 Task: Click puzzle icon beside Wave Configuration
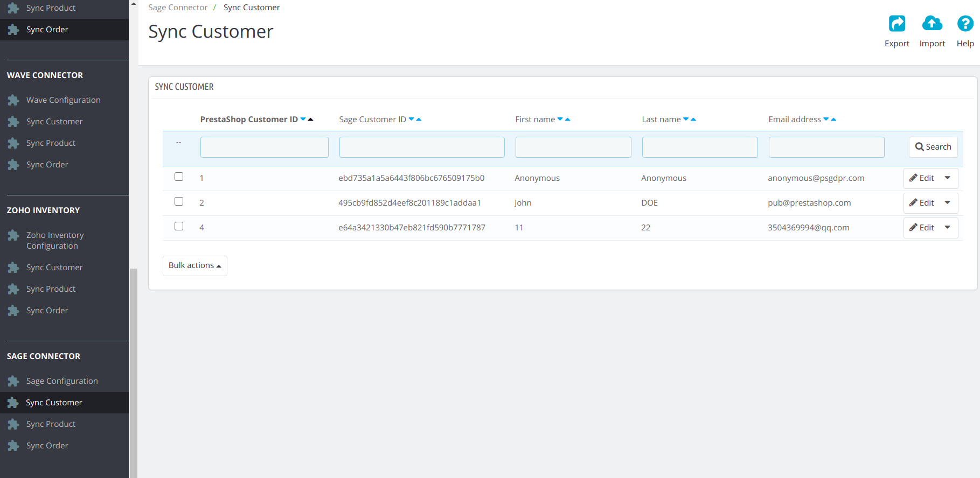pos(13,100)
